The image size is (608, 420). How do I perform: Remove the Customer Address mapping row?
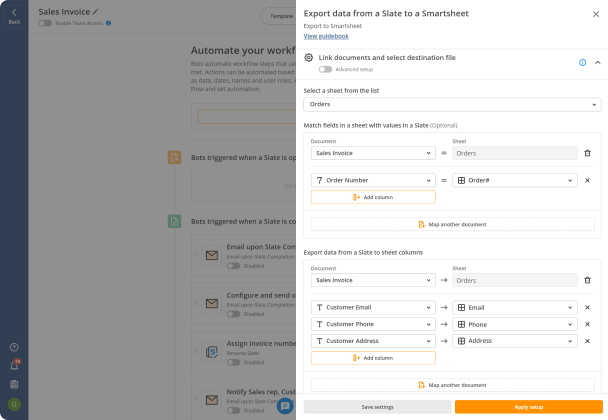point(587,341)
